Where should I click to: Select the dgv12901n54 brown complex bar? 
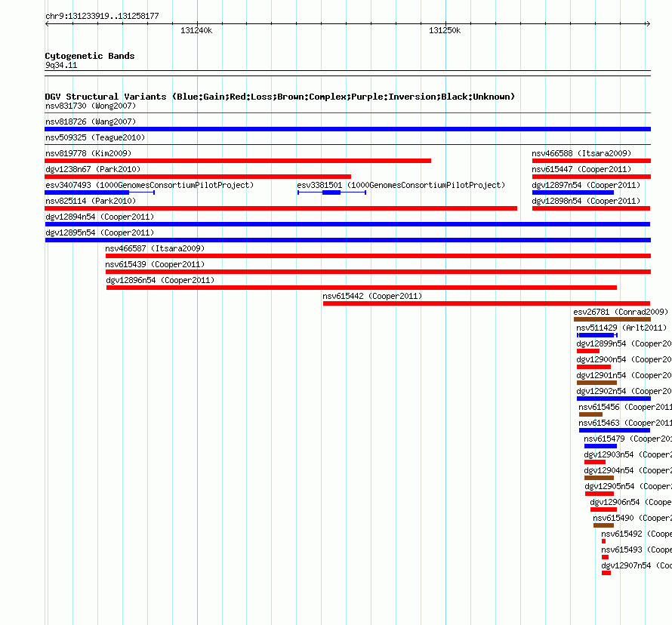tap(597, 383)
